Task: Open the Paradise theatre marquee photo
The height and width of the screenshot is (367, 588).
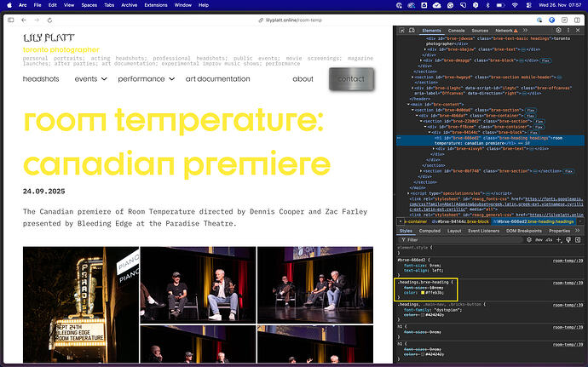Action: pos(81,304)
